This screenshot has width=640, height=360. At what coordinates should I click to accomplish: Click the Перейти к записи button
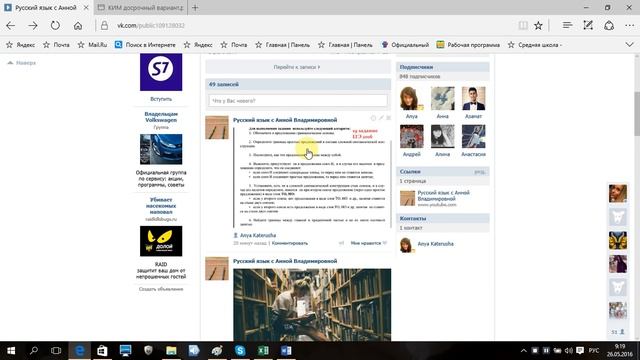pos(298,67)
